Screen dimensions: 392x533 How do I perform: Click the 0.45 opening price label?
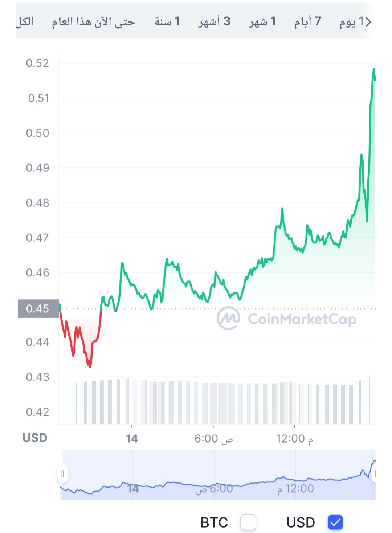(38, 308)
